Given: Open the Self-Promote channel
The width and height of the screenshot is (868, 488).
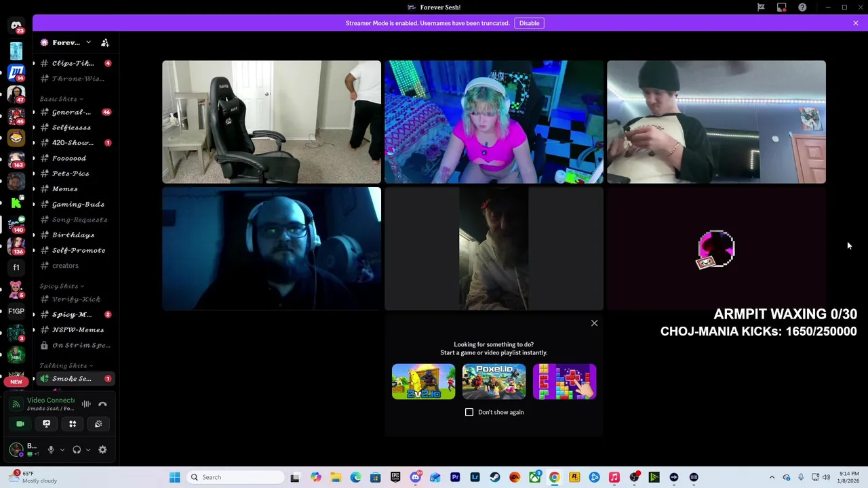Looking at the screenshot, I should tap(75, 250).
